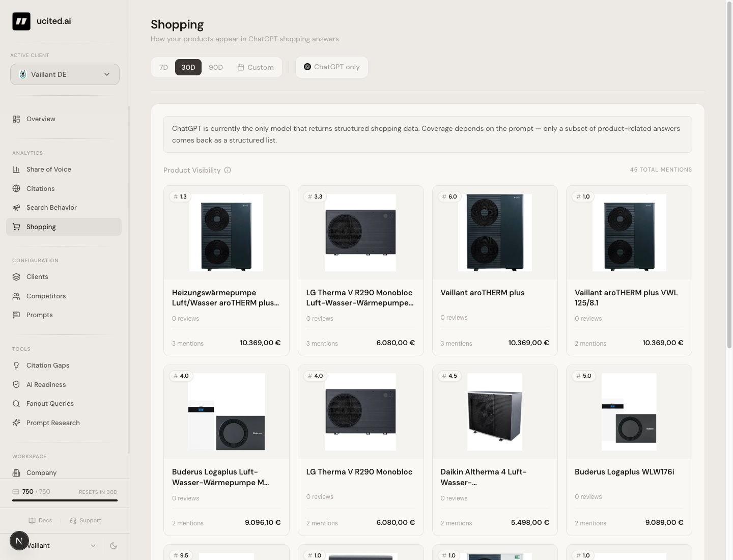Click the 4.5 rank badge on Daikin card

pos(450,376)
